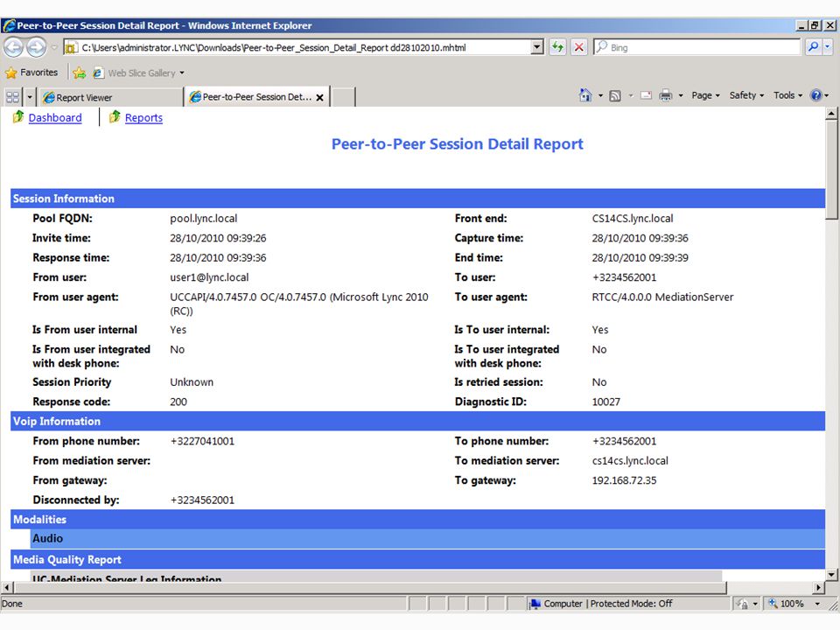Image resolution: width=840 pixels, height=630 pixels.
Task: Click the pool.lync.local Pool FQDN value
Action: tap(204, 218)
